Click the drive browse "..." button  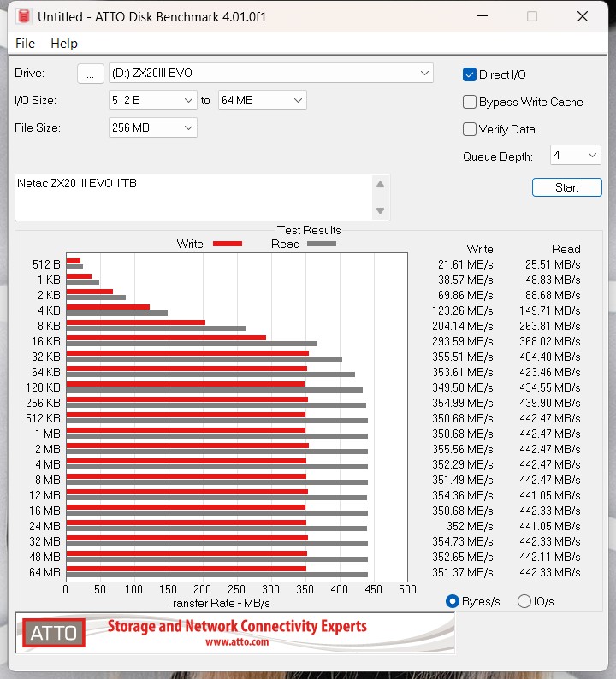point(90,74)
